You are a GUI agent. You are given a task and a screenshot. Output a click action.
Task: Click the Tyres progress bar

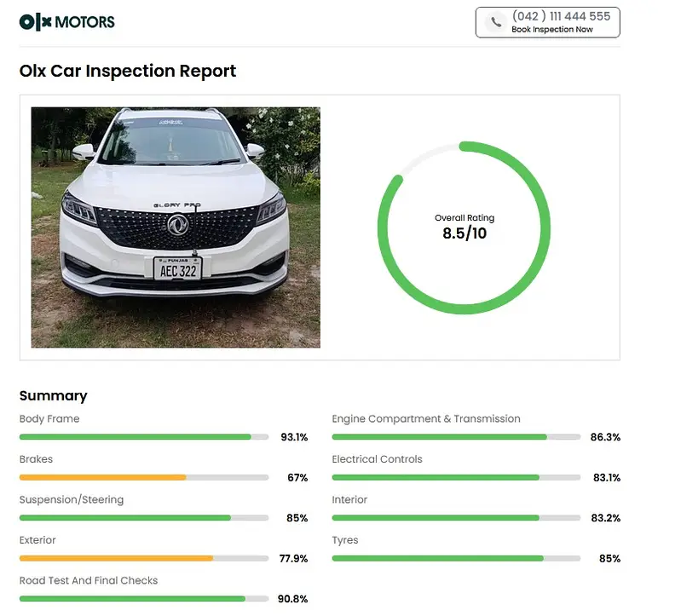(x=455, y=558)
